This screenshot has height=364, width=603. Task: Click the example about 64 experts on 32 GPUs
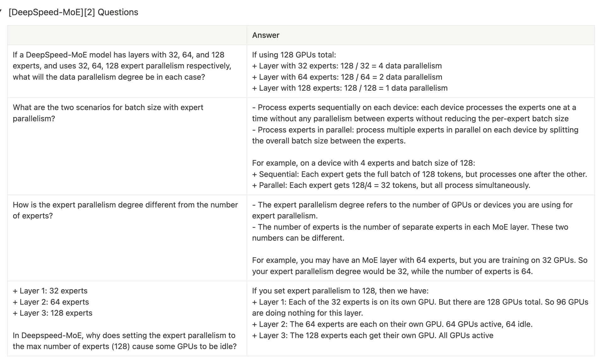pos(420,266)
